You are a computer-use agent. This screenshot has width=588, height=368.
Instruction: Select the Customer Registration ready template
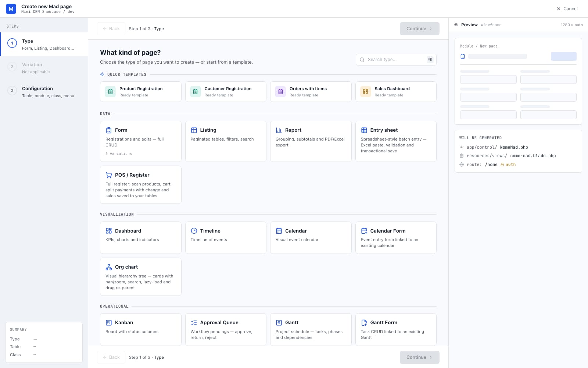226,92
